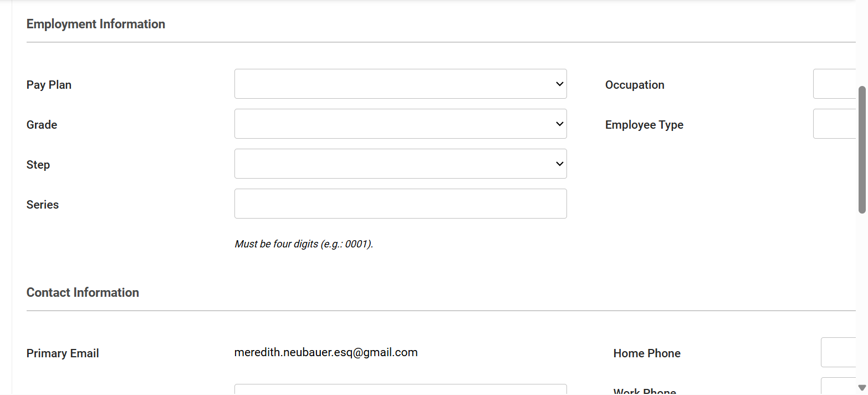
Task: Click the Grade field label
Action: [x=42, y=125]
